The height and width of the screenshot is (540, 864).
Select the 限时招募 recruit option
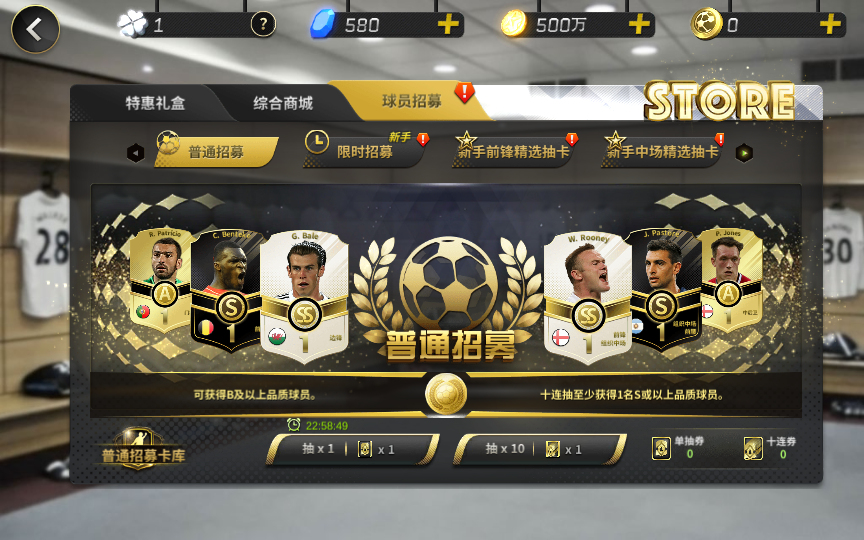364,152
